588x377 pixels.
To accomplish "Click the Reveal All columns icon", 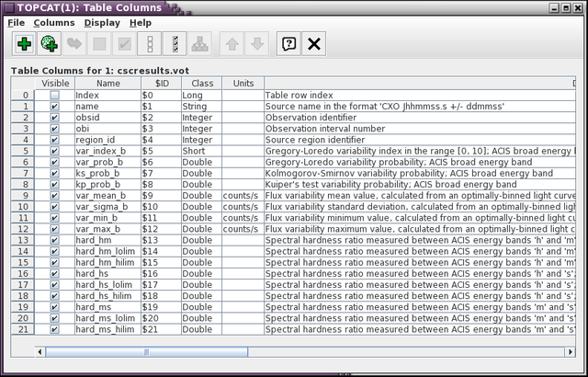I will [x=175, y=44].
